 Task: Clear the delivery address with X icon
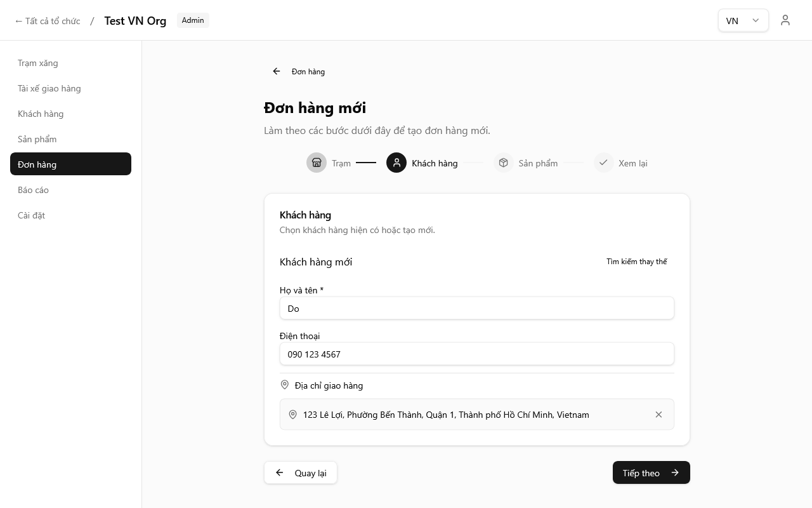coord(658,415)
